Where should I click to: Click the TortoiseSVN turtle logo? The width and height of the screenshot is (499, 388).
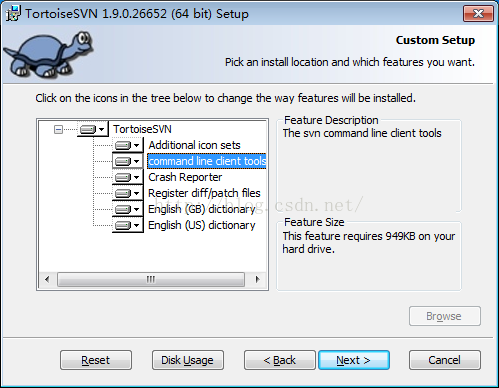49,55
